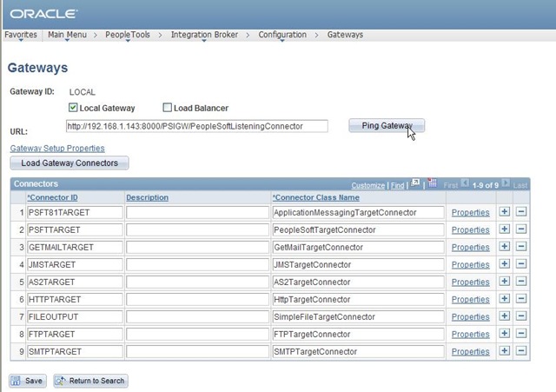Uncheck the Local Gateway checkbox
Image resolution: width=556 pixels, height=392 pixels.
73,108
